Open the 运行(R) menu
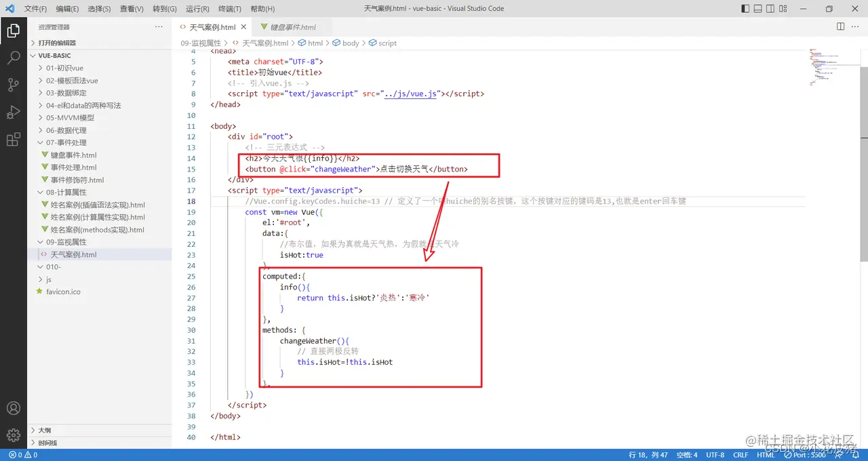Image resolution: width=868 pixels, height=461 pixels. [197, 9]
